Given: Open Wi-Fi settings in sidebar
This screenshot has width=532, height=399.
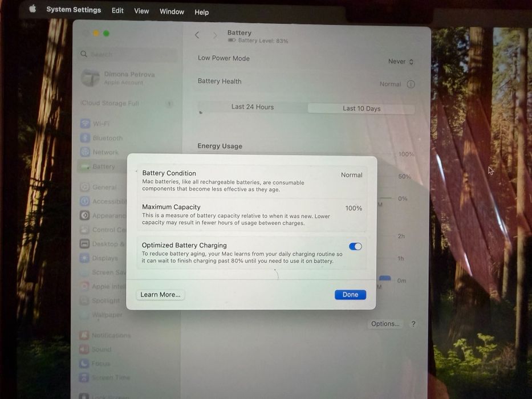Looking at the screenshot, I should coord(95,124).
